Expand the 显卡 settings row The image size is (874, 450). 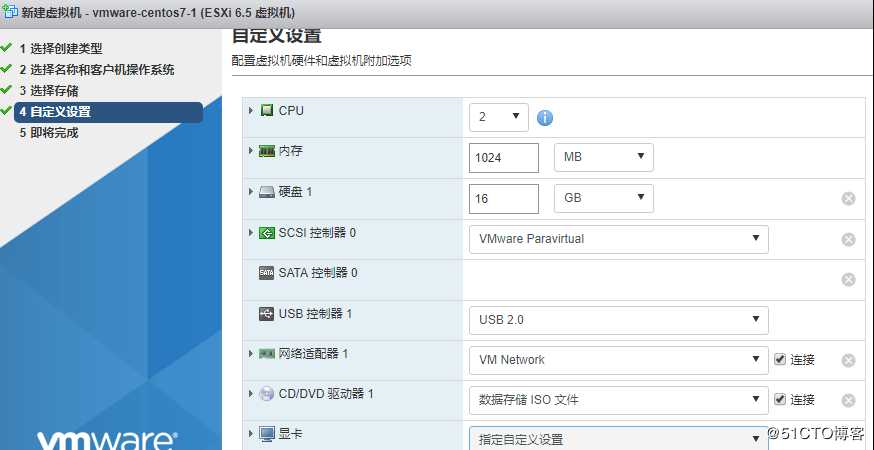click(x=251, y=433)
